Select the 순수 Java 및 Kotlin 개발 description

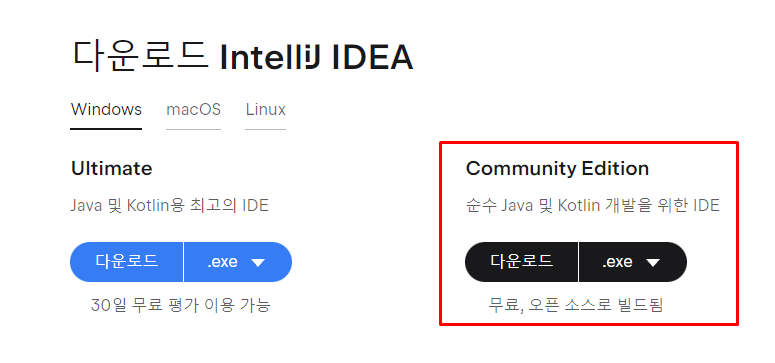pyautogui.click(x=593, y=205)
